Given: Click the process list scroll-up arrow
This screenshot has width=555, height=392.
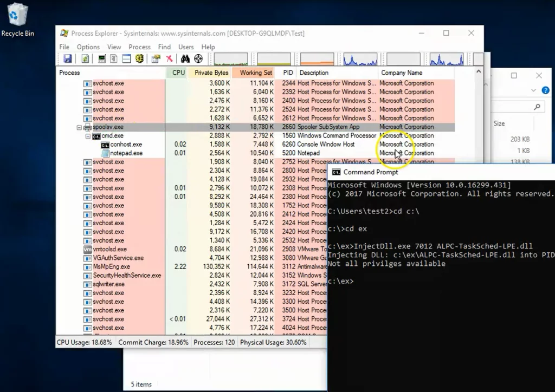Looking at the screenshot, I should (x=479, y=71).
